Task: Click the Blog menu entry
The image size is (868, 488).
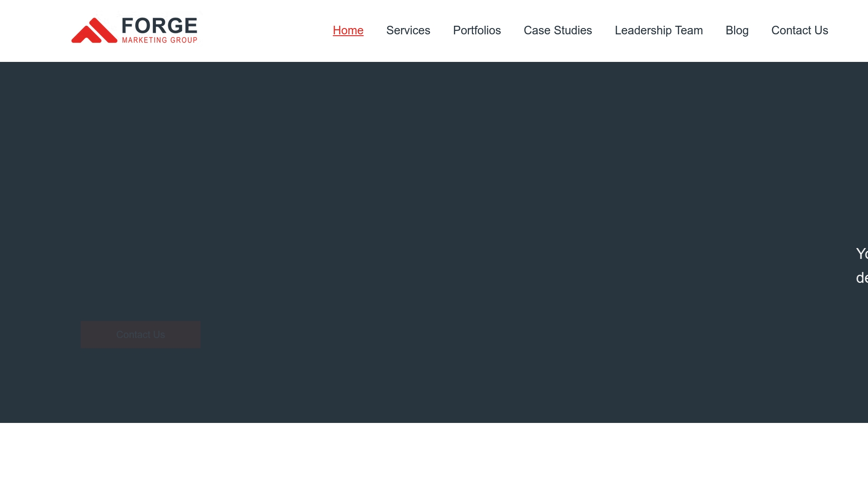Action: click(737, 30)
